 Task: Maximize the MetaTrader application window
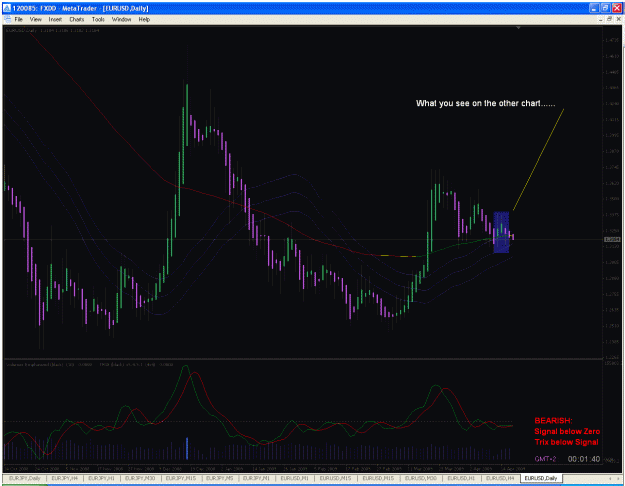pos(605,8)
